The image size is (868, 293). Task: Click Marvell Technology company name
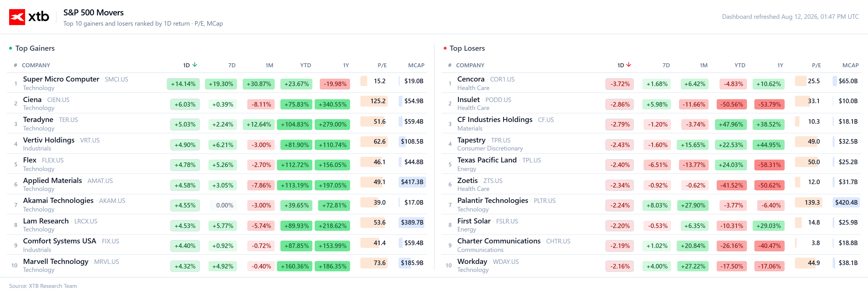click(56, 261)
